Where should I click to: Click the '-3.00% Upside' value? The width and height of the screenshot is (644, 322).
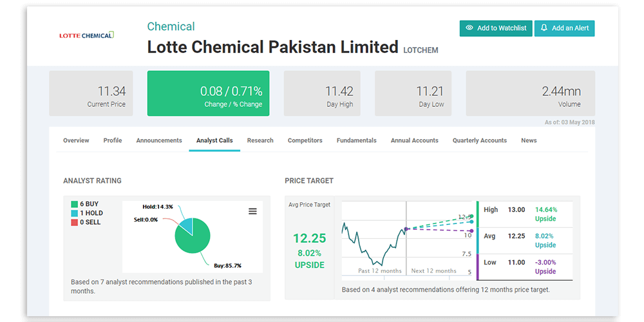click(545, 267)
